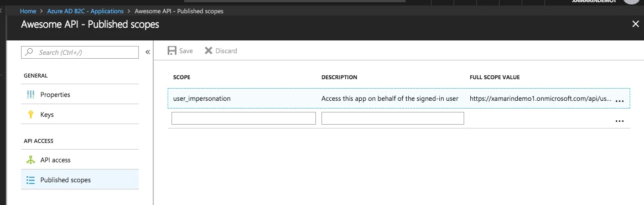The height and width of the screenshot is (205, 644).
Task: Focus the Search (Ctrl+/) box
Action: (80, 52)
